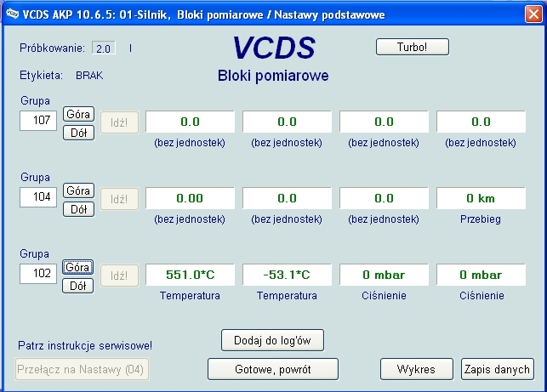Click the VCDS title bar icon
The width and height of the screenshot is (547, 392).
point(12,14)
